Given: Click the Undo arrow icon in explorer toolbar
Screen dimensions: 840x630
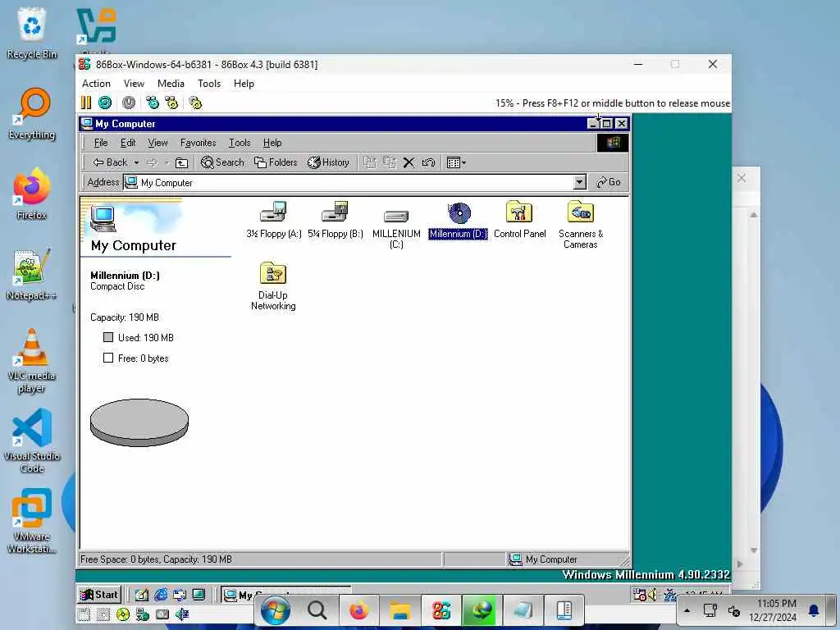Looking at the screenshot, I should point(428,162).
